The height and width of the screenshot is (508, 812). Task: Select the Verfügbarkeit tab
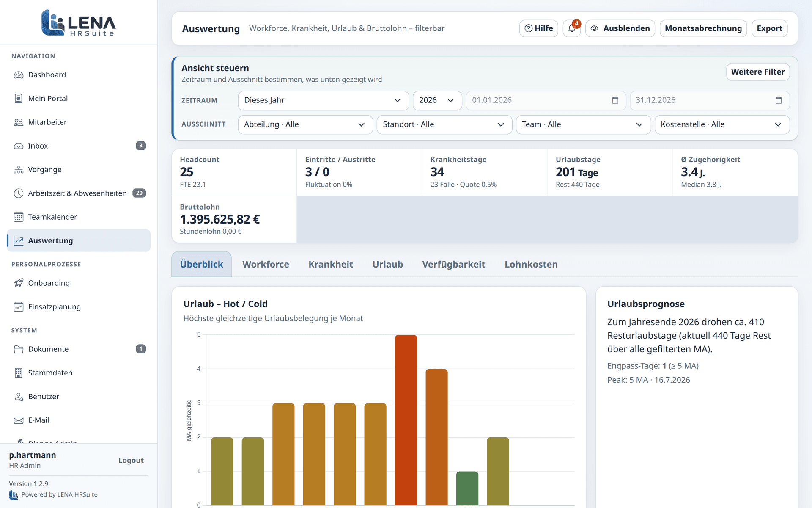coord(453,265)
